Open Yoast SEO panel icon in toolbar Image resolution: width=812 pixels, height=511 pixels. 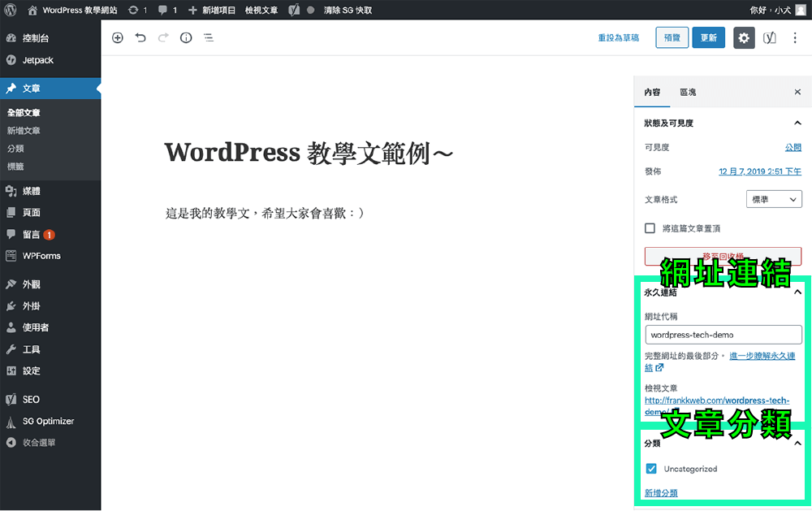770,37
